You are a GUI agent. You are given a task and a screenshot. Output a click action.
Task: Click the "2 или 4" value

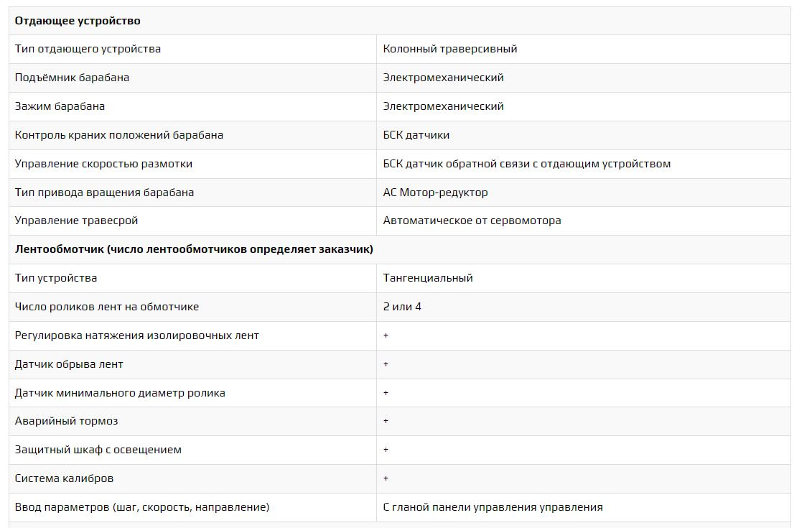(x=402, y=307)
